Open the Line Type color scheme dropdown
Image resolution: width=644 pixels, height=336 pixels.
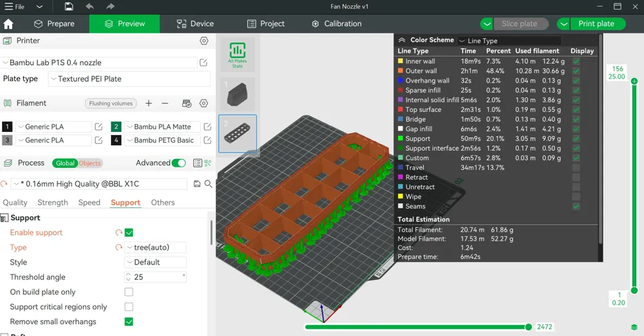tap(509, 41)
